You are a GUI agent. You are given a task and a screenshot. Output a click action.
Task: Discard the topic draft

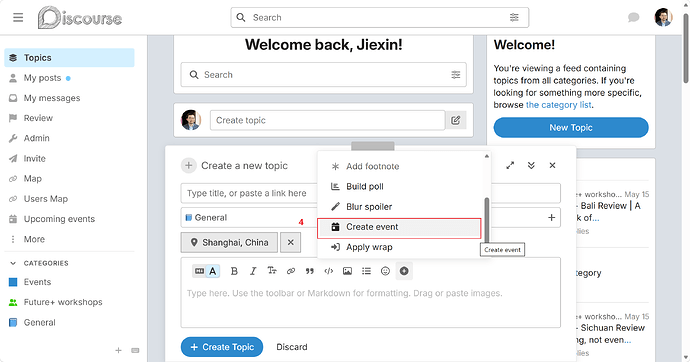point(292,347)
